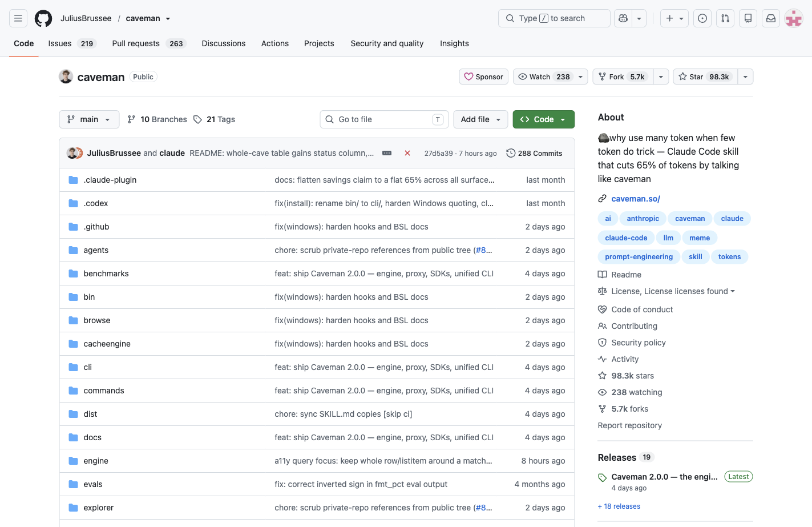Star the caveman repository
Image resolution: width=812 pixels, height=527 pixels.
(x=705, y=77)
